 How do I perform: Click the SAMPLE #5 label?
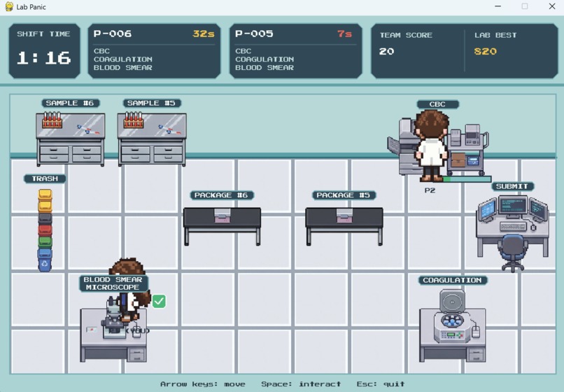[152, 104]
